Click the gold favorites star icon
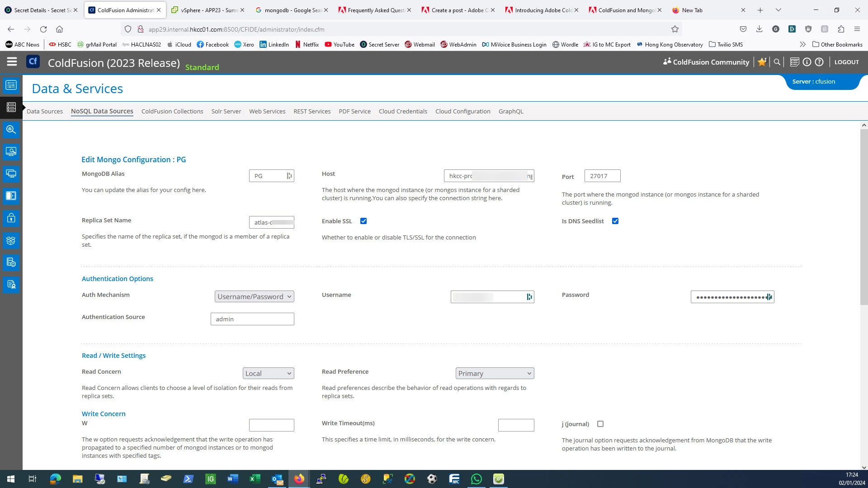The width and height of the screenshot is (868, 488). click(762, 62)
